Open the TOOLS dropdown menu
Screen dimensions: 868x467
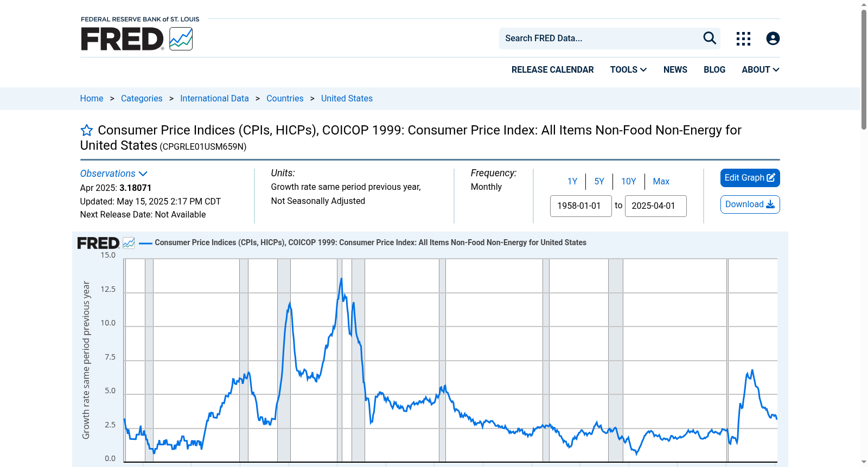(x=628, y=69)
